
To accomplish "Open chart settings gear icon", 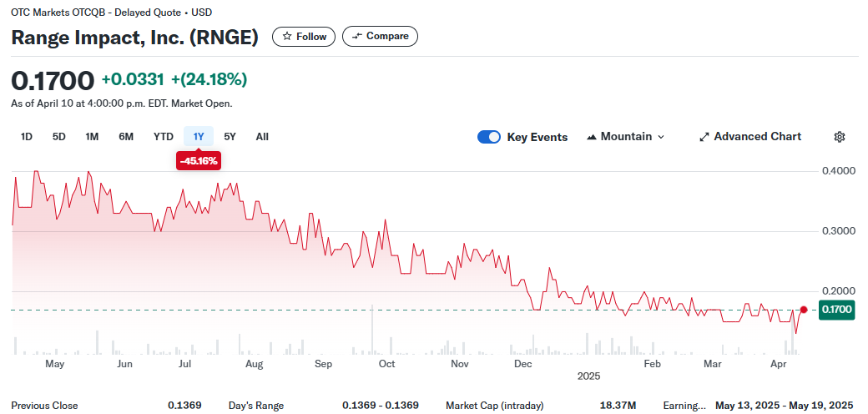I will pos(840,137).
